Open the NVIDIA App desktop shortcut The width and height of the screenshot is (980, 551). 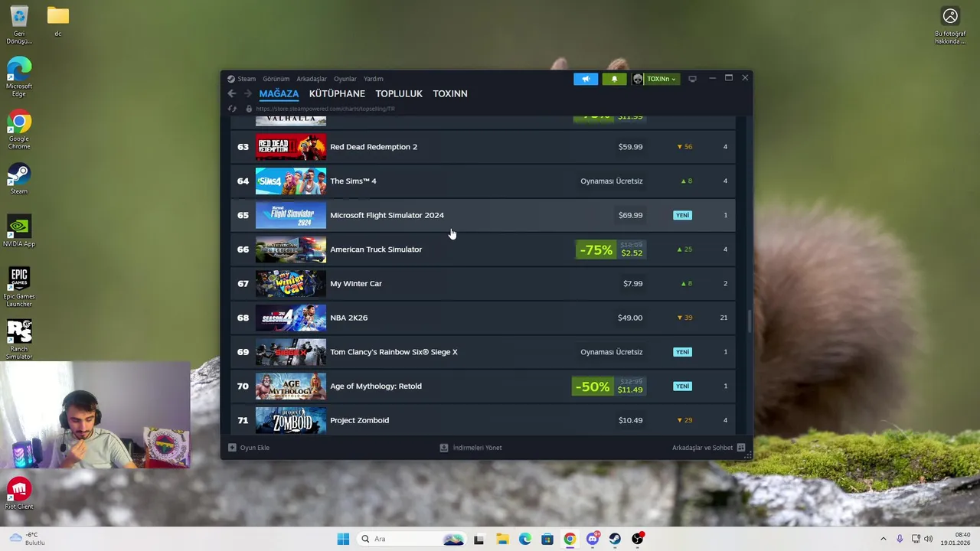19,232
